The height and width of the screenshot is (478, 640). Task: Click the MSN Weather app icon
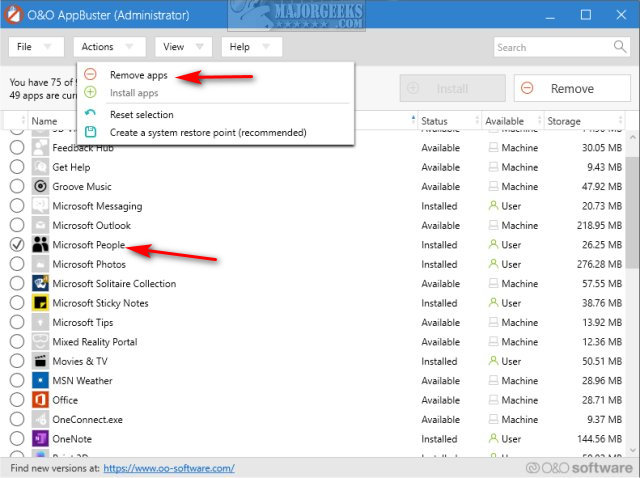[x=40, y=380]
